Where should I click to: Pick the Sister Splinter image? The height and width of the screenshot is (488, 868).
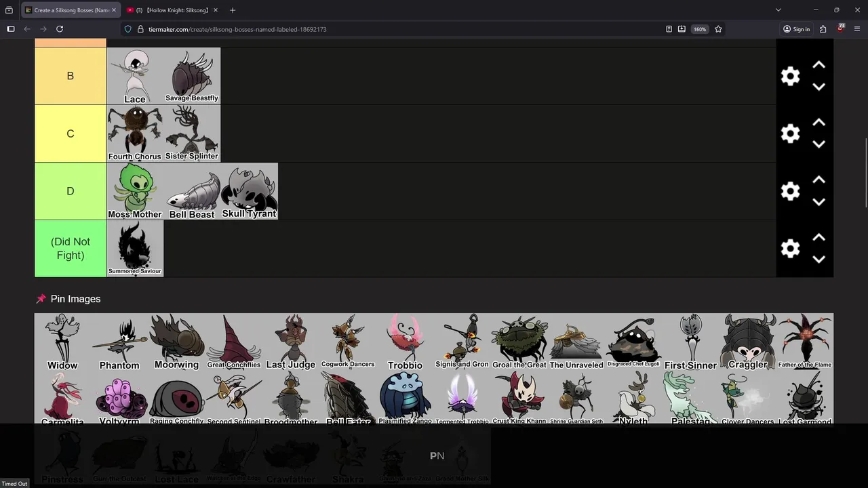click(192, 134)
